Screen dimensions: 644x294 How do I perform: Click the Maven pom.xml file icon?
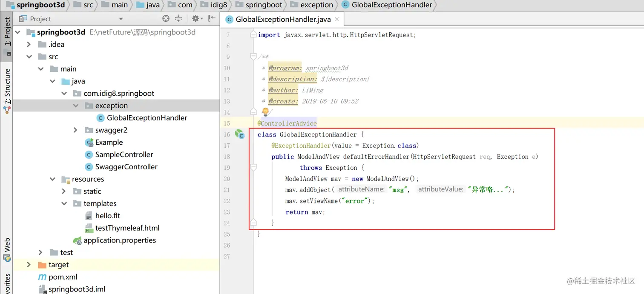(42, 277)
